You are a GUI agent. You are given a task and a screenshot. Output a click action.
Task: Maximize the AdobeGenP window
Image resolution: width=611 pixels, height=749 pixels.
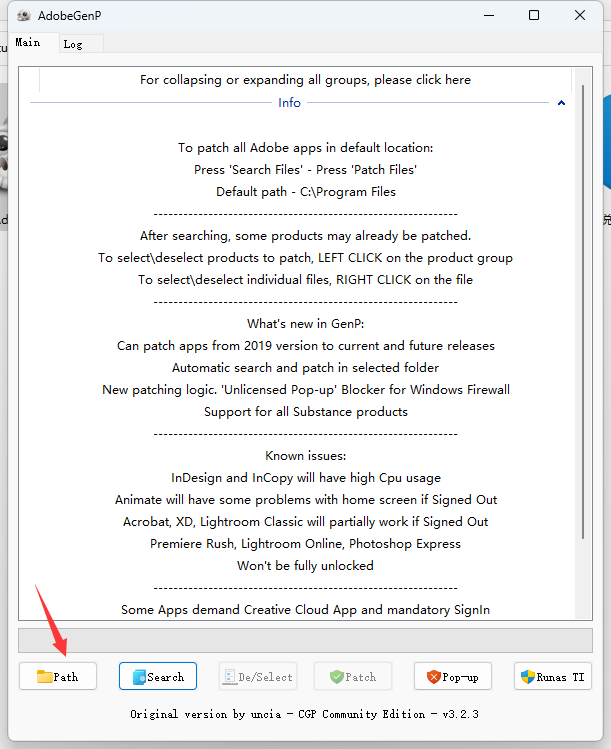click(534, 15)
